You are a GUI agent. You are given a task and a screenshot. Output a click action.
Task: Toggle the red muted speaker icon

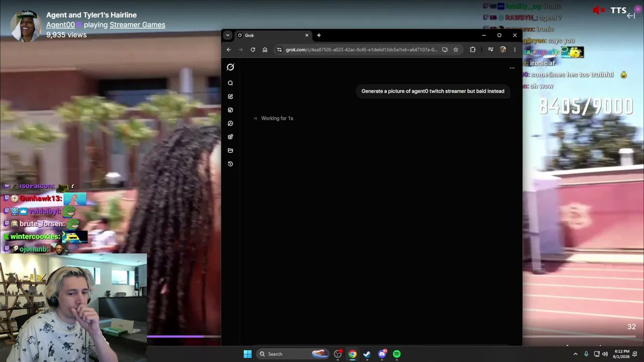coord(599,11)
